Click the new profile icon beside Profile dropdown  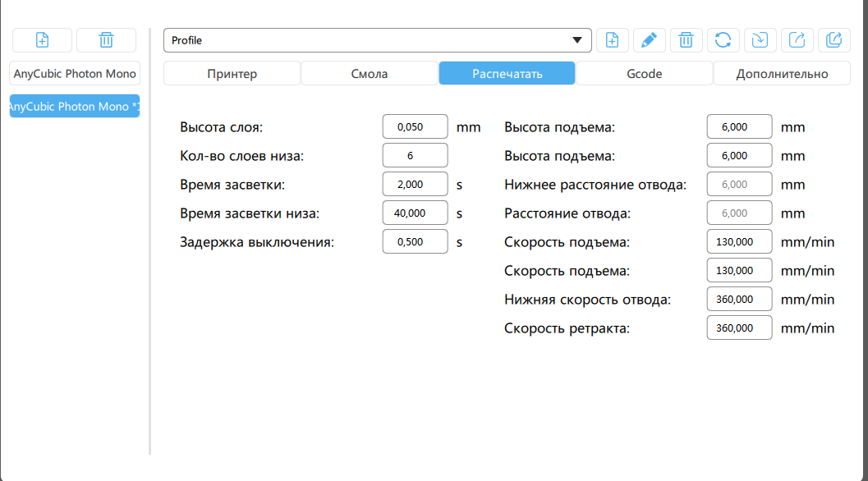(612, 40)
